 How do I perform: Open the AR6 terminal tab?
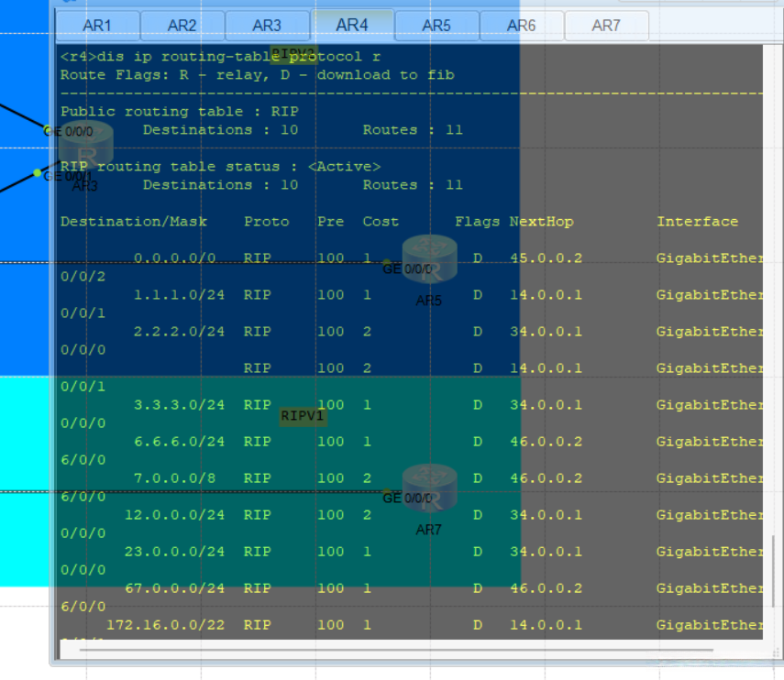[522, 26]
